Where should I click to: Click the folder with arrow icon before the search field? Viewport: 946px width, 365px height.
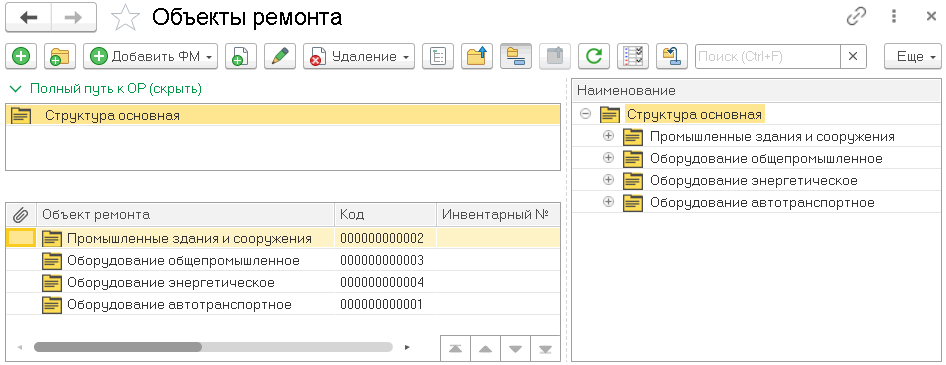pos(671,57)
